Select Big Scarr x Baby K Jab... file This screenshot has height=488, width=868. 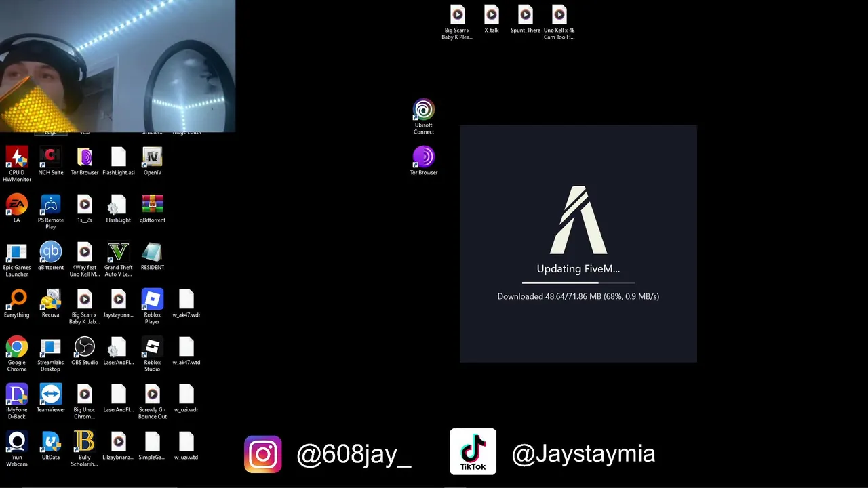(x=85, y=306)
